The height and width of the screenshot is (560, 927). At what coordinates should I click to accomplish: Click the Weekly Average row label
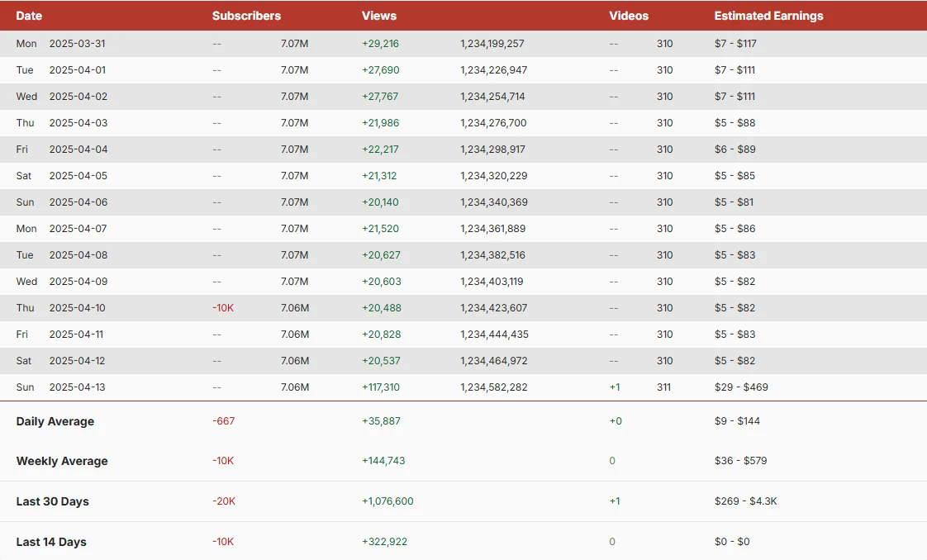pos(62,462)
